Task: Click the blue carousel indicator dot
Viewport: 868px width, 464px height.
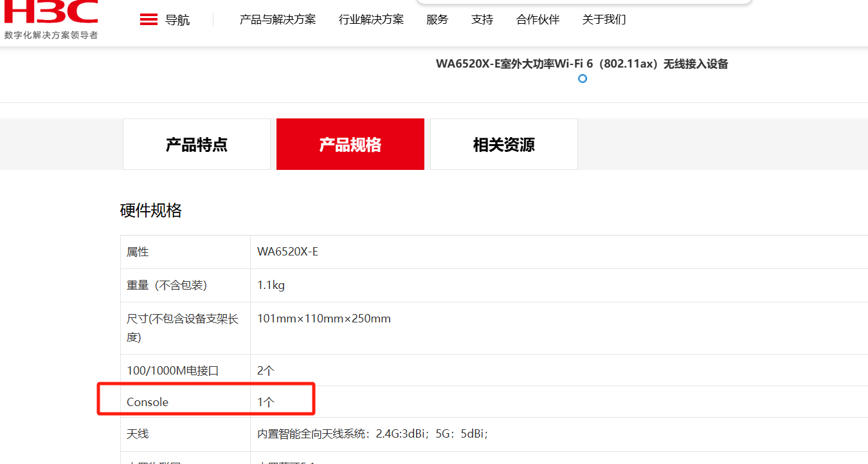Action: [x=583, y=79]
